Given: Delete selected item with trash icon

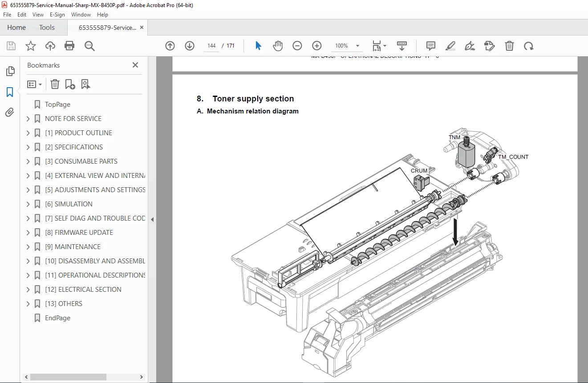Looking at the screenshot, I should coord(509,46).
